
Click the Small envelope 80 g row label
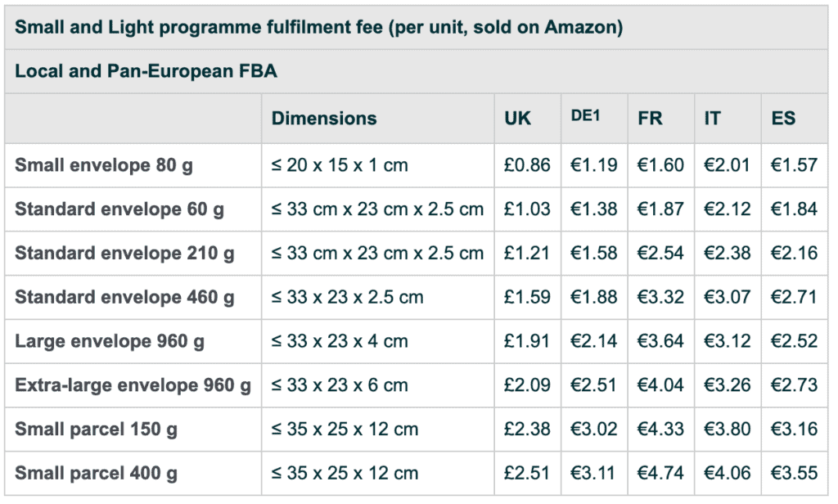point(104,165)
